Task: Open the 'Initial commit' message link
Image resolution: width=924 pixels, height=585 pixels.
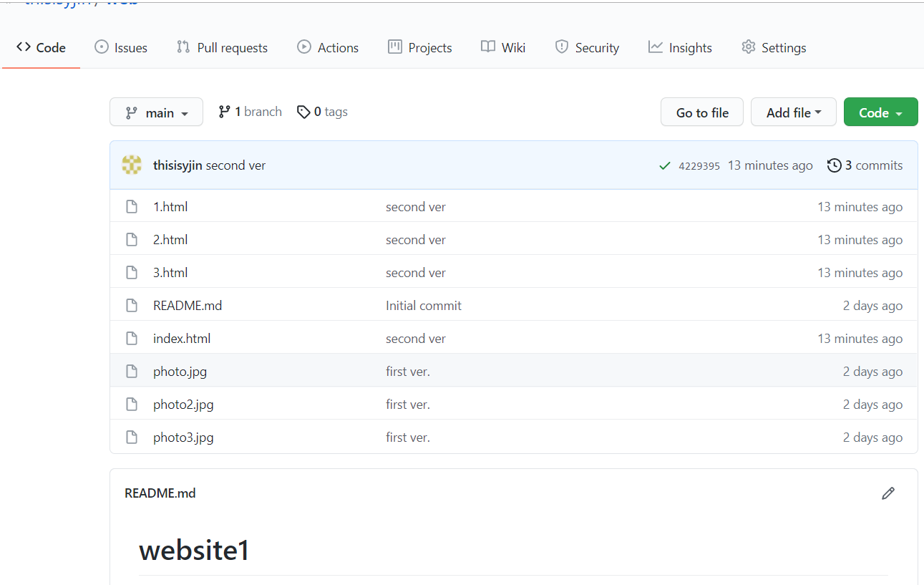Action: point(424,306)
